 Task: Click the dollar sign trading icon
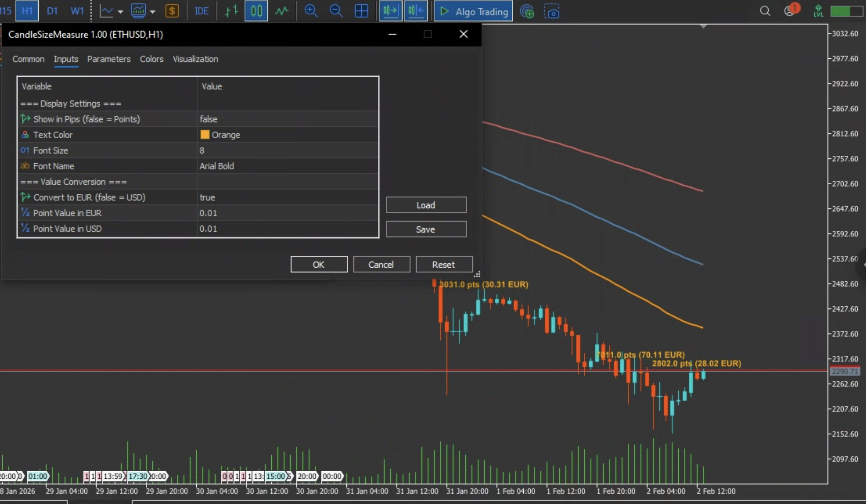pyautogui.click(x=172, y=11)
